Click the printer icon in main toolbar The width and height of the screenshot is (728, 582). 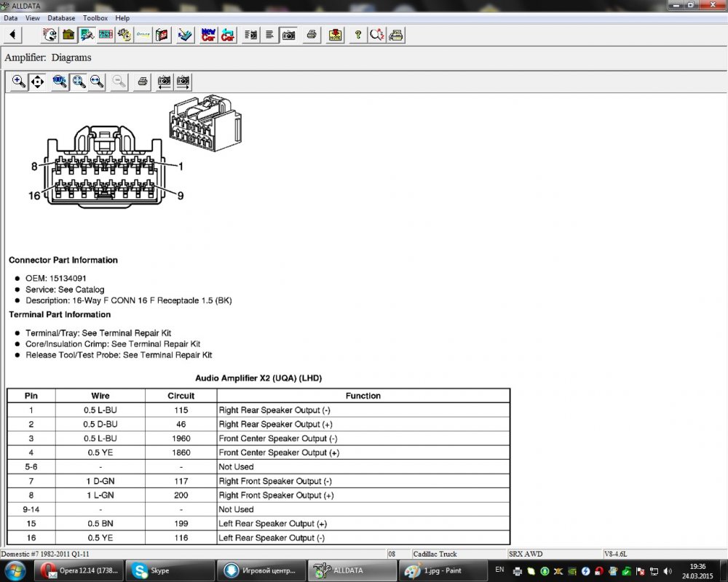coord(312,34)
